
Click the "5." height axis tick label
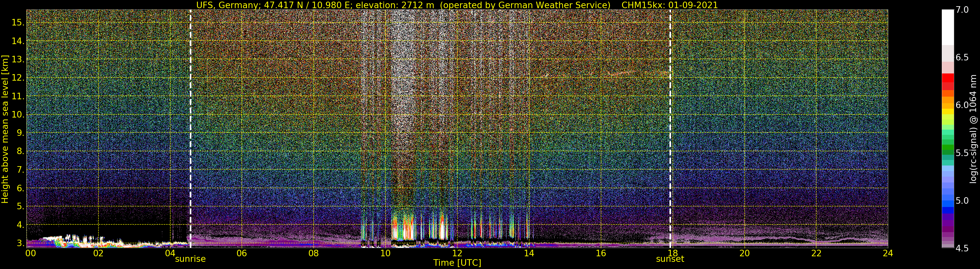click(20, 207)
